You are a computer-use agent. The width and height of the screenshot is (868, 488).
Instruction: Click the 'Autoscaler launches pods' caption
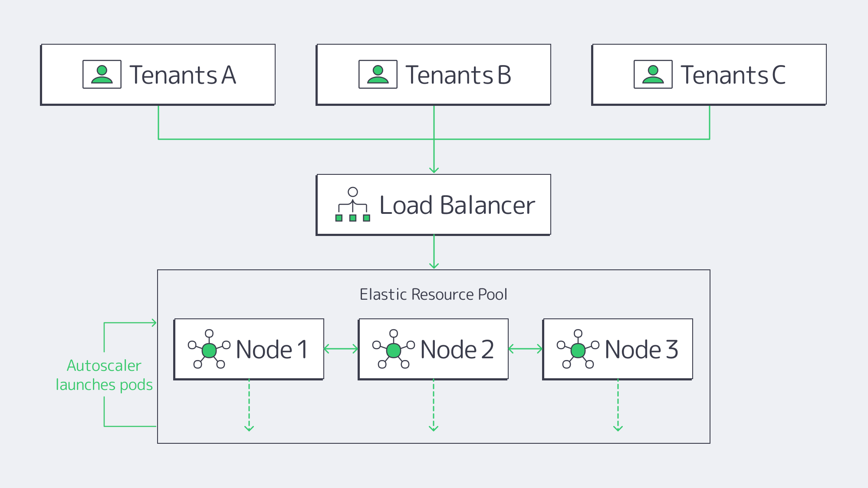click(104, 375)
